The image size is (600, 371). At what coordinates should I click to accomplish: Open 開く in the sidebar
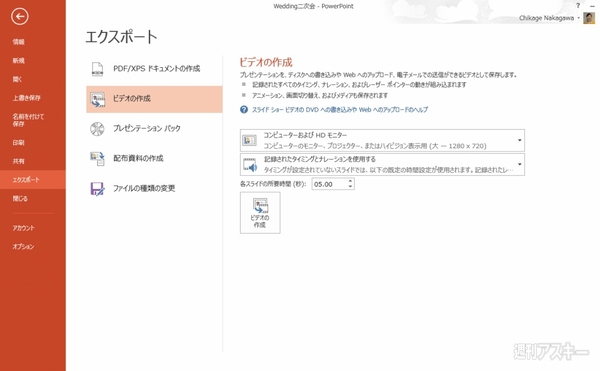(18, 79)
